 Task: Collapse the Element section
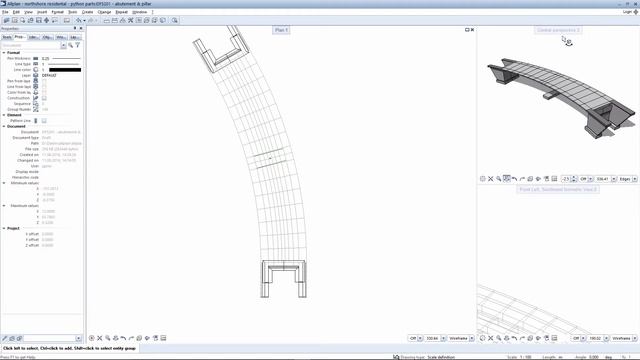tap(4, 115)
